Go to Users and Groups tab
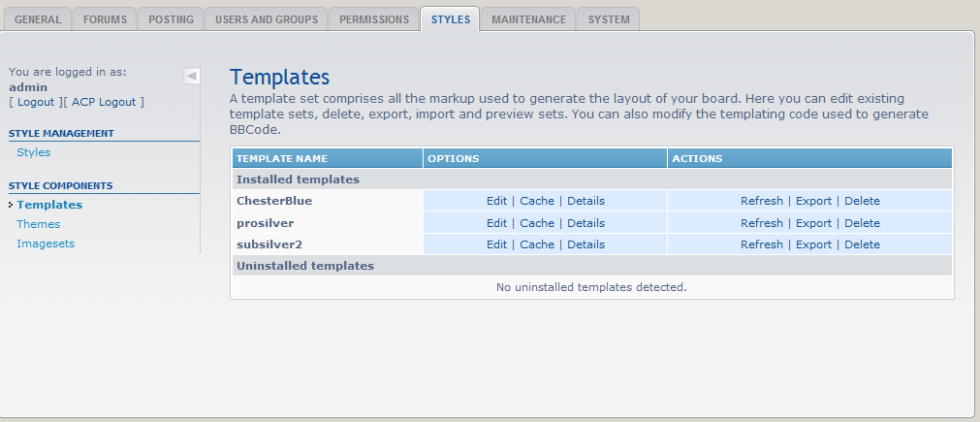The image size is (980, 422). tap(266, 19)
